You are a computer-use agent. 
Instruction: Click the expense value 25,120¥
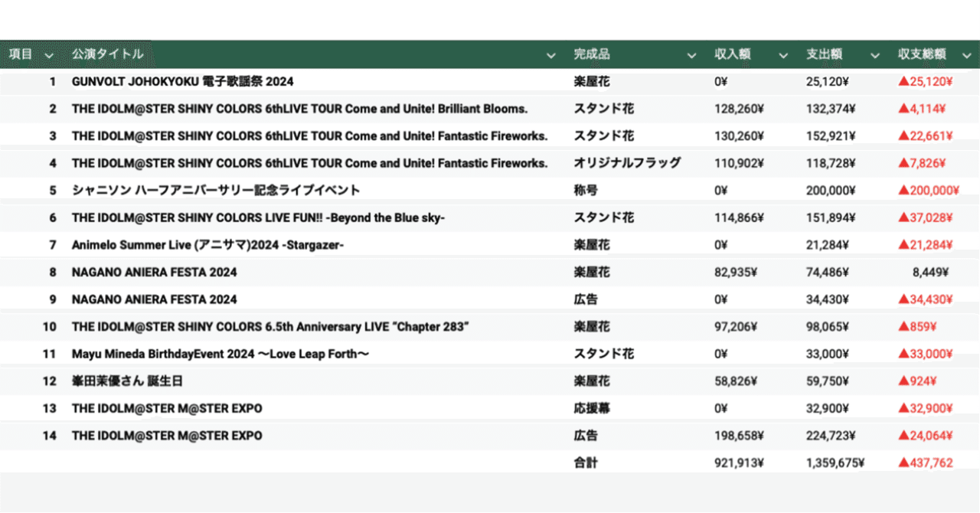tap(828, 81)
